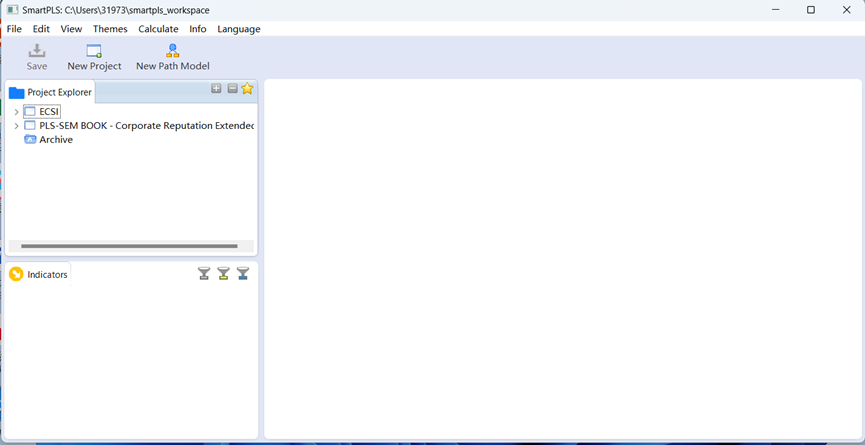Click the Project Explorer horizontal scrollbar
This screenshot has width=865, height=445.
(129, 245)
